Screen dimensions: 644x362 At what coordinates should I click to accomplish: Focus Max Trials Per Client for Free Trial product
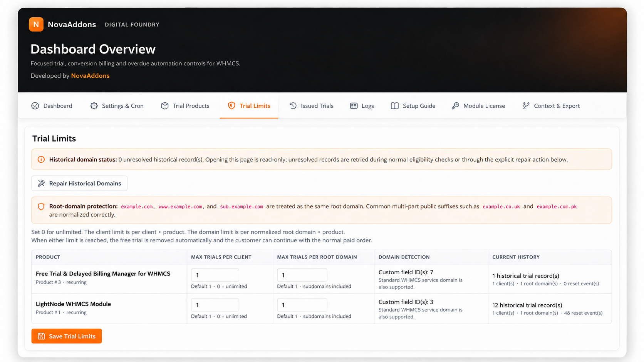coord(215,275)
